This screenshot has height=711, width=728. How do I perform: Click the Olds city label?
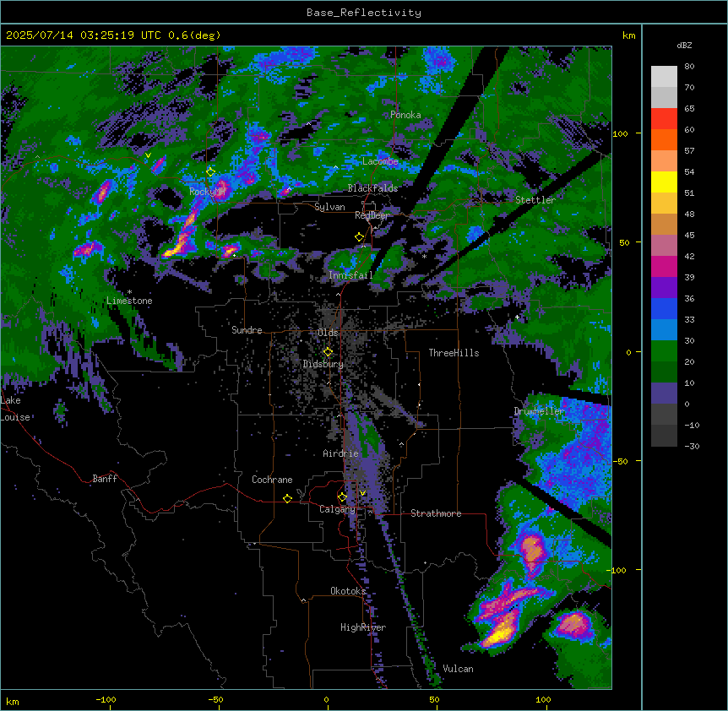(328, 333)
